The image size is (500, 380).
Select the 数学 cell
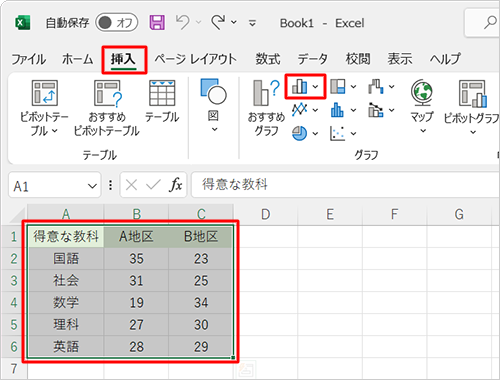66,302
